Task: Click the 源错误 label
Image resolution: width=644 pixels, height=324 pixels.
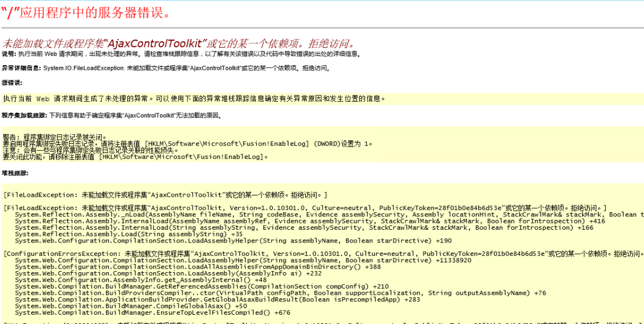Action: [12, 83]
